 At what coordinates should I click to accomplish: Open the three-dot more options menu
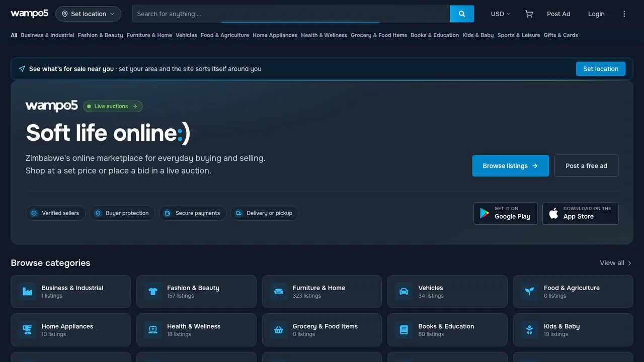[x=624, y=14]
